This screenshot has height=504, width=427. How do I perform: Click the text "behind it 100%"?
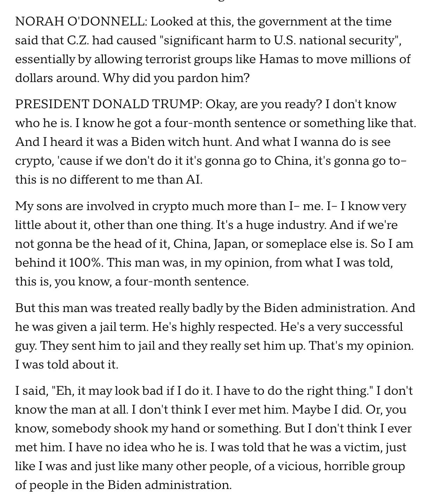click(x=59, y=262)
